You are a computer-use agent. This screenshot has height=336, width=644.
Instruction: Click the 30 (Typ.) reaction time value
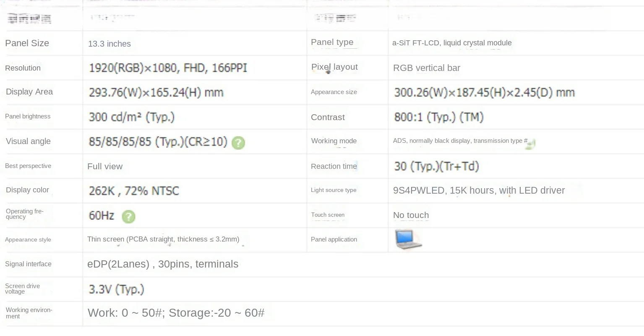(x=436, y=166)
